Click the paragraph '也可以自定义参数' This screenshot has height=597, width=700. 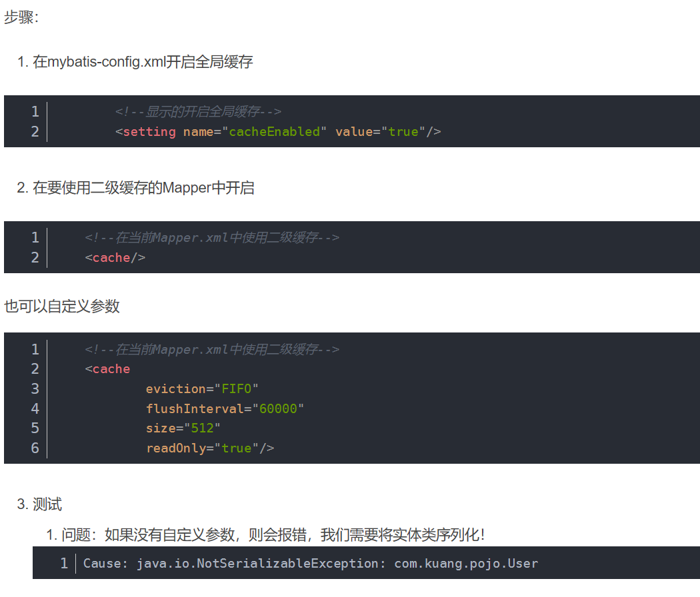coord(62,306)
